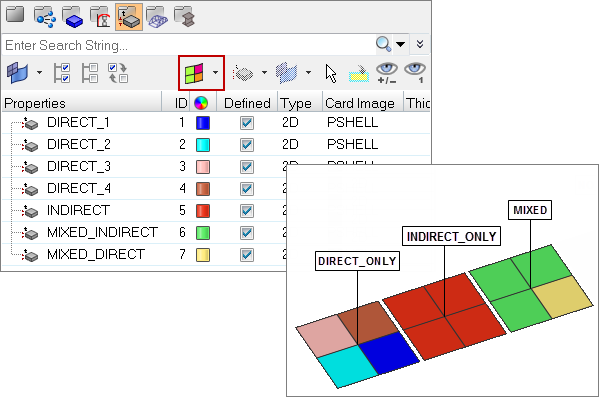Click the magnifier search icon

coord(383,44)
